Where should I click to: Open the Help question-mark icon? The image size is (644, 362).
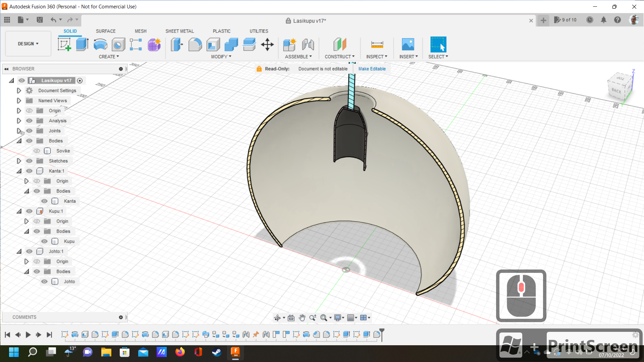tap(618, 20)
